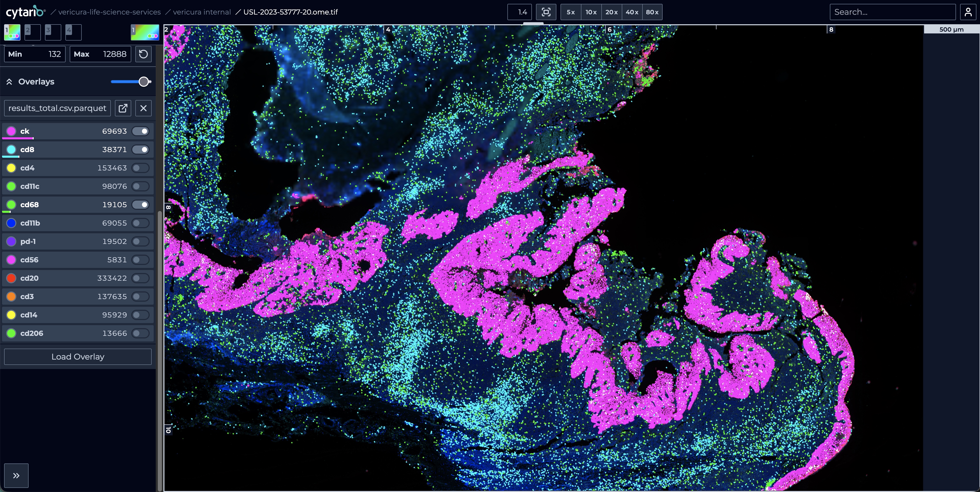Image resolution: width=980 pixels, height=492 pixels.
Task: Disable the ck overlay toggle
Action: 140,131
